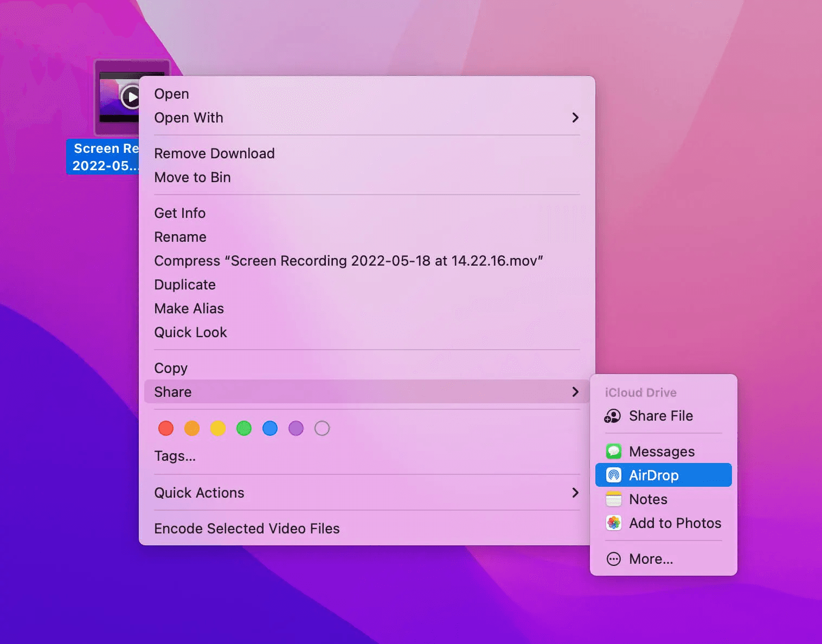Apply the red tag color
Image resolution: width=822 pixels, height=644 pixels.
[166, 428]
